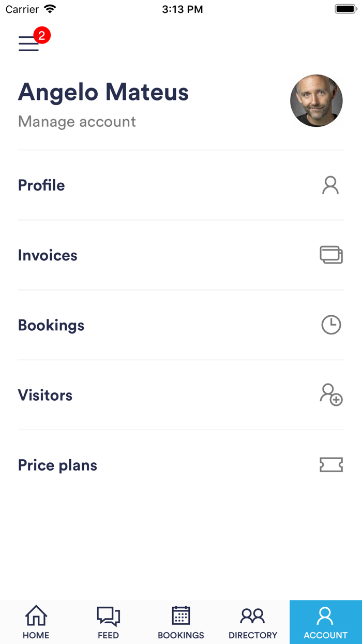Tap the Angelo Mateus name heading
362x644 pixels.
(x=103, y=92)
